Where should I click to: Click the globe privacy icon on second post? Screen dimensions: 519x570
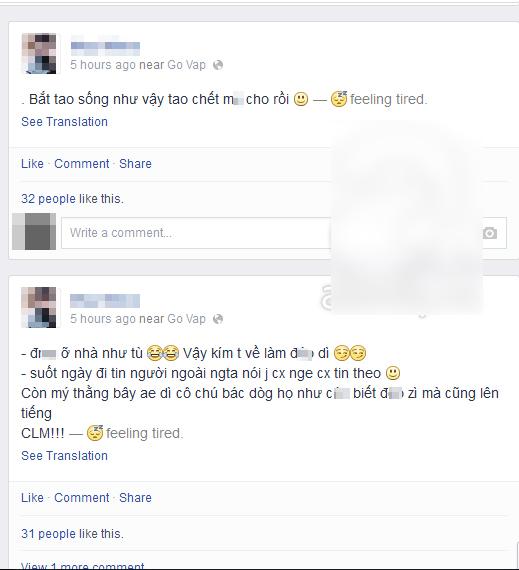point(218,319)
